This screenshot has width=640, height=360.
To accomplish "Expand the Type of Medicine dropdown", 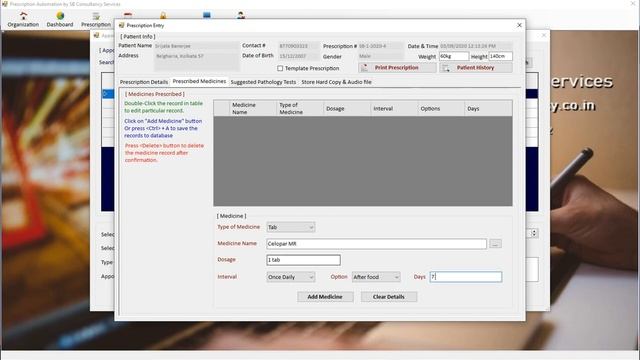I will pyautogui.click(x=291, y=227).
